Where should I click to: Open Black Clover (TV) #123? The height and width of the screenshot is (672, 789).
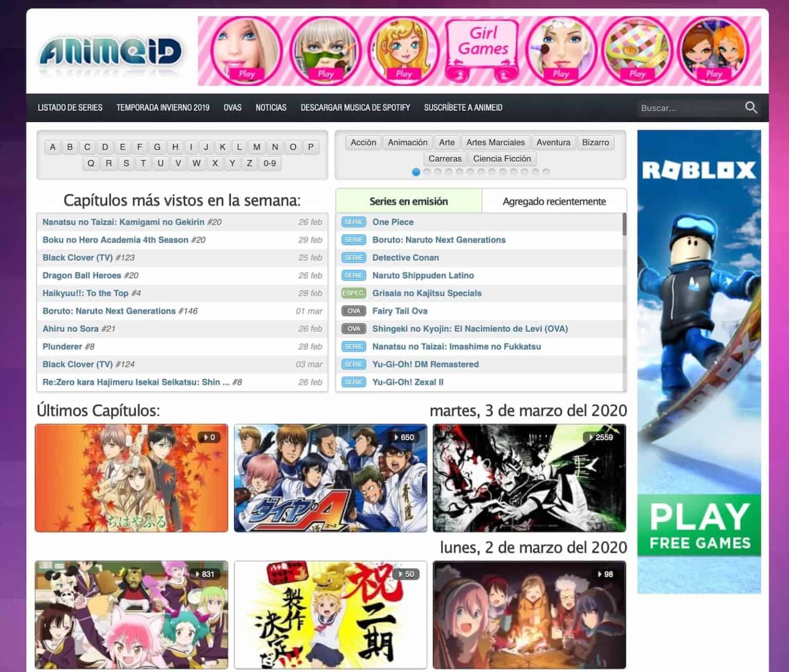tap(88, 257)
